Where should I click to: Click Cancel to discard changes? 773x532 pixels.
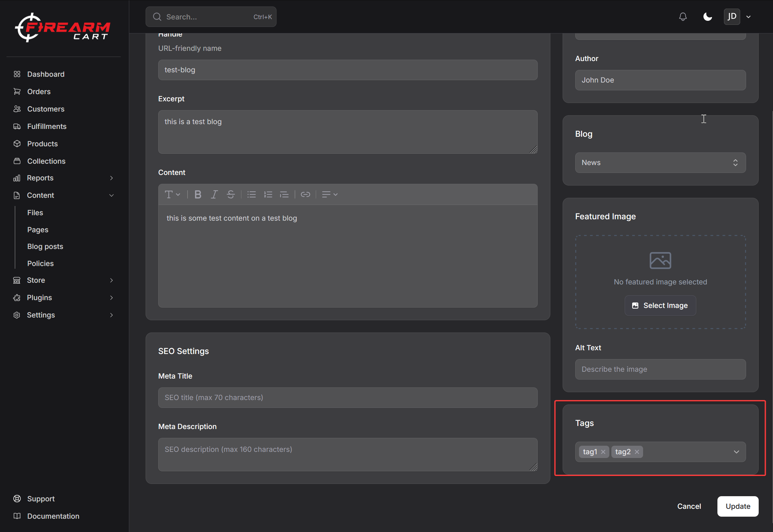(689, 506)
